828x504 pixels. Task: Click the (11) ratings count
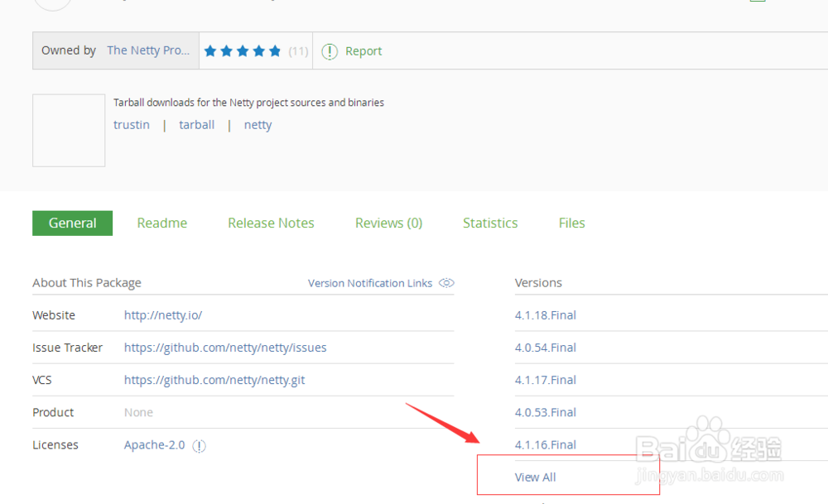click(298, 51)
